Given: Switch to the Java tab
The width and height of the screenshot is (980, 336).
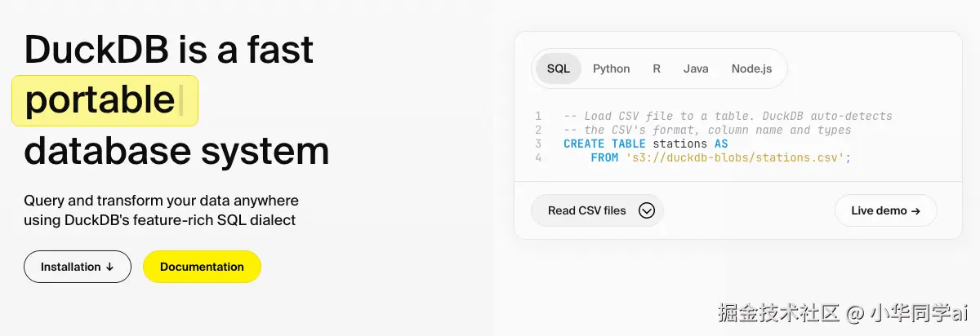Looking at the screenshot, I should [696, 69].
